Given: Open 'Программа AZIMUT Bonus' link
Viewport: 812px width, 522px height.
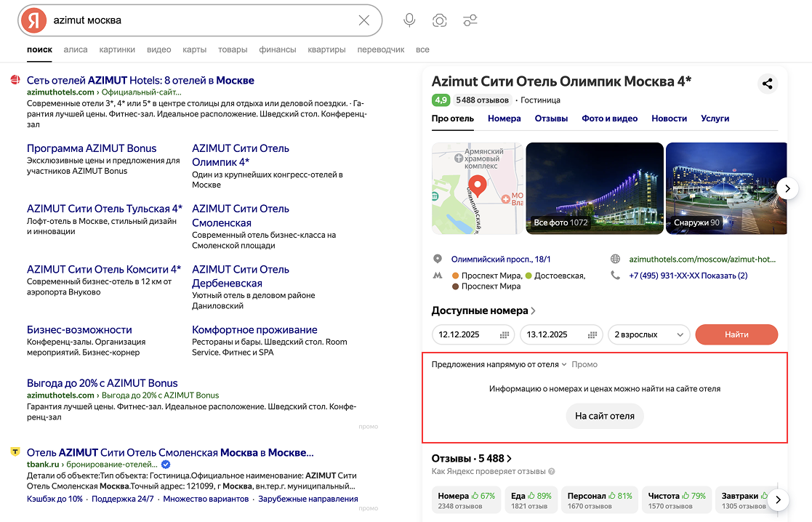Looking at the screenshot, I should point(92,148).
